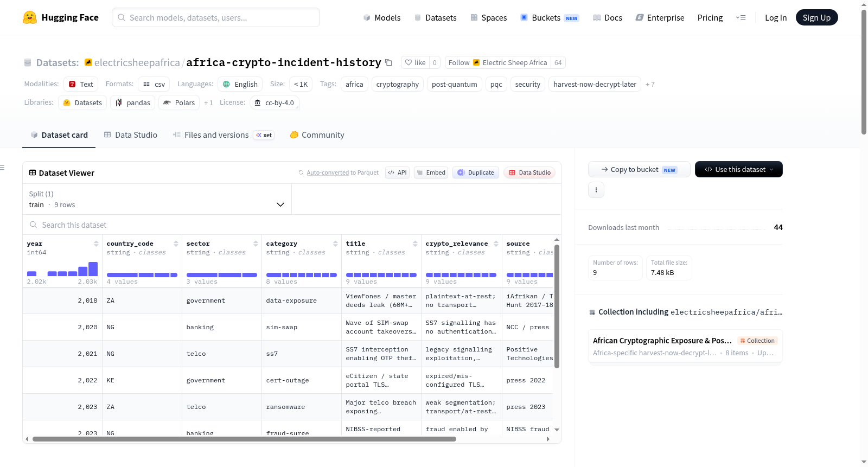The image size is (868, 467).
Task: Click the year 2,021 cell
Action: pyautogui.click(x=62, y=354)
